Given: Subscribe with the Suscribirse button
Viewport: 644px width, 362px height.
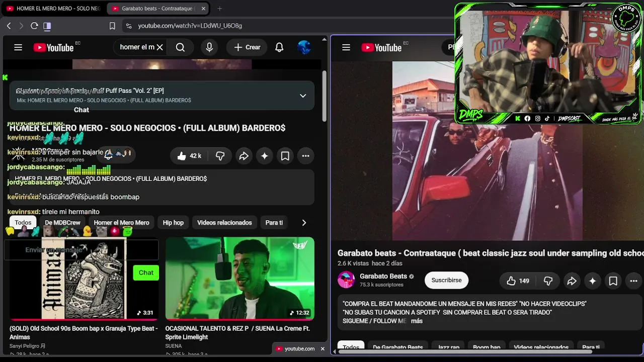Looking at the screenshot, I should pos(446,281).
